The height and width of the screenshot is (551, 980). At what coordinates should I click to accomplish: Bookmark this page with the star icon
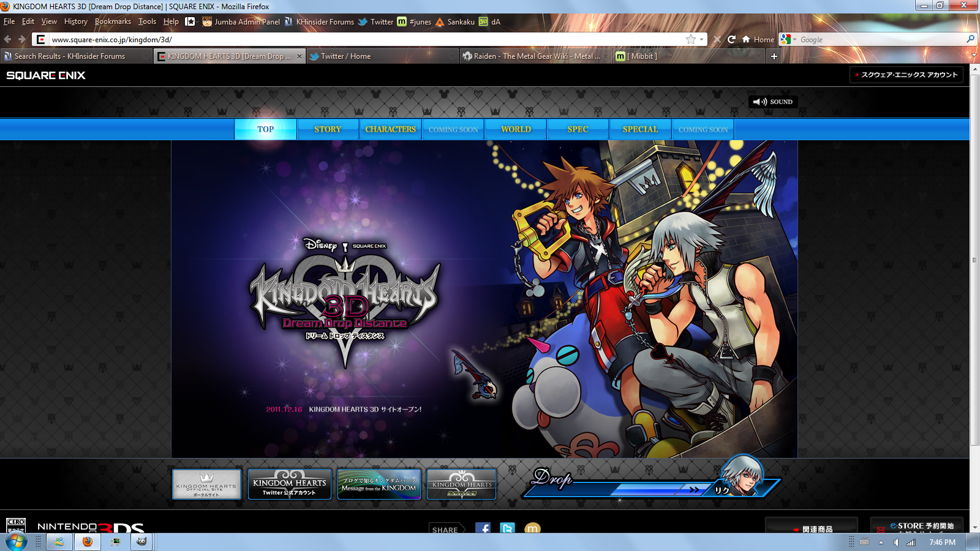pos(691,39)
